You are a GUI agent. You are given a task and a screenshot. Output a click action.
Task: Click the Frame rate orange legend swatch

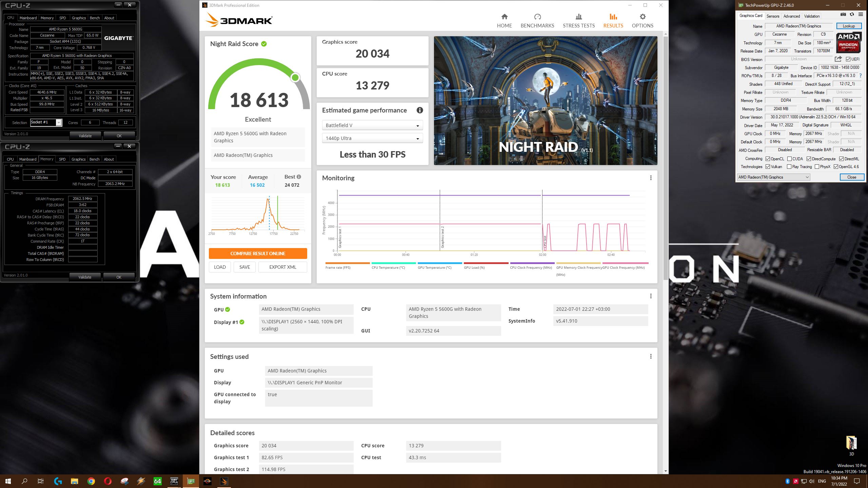coord(347,263)
